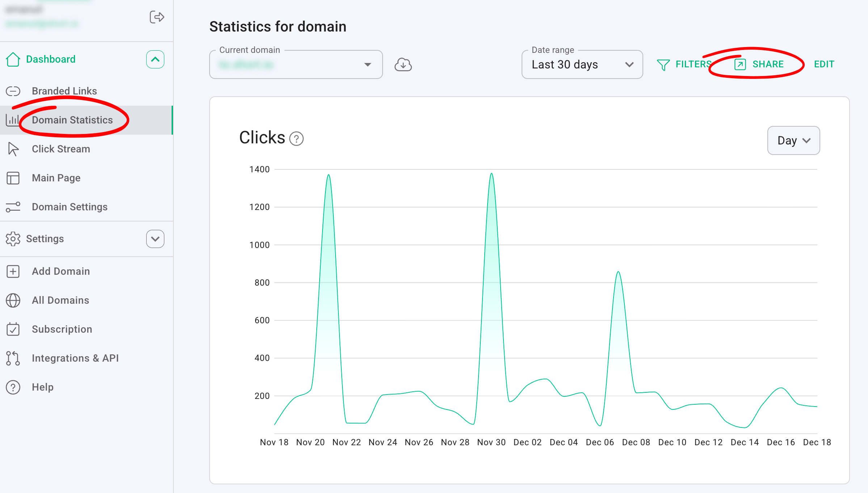Click the Click Stream cursor icon

tap(13, 149)
